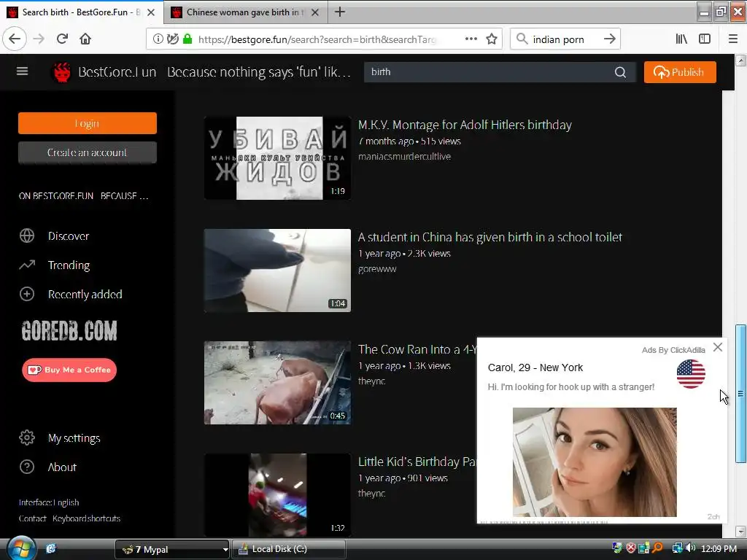This screenshot has height=560, width=747.
Task: Click the site search magnifier button
Action: pos(620,72)
